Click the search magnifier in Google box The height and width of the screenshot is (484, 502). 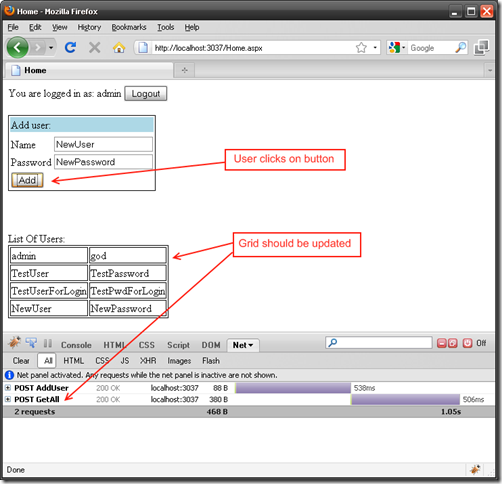[461, 48]
